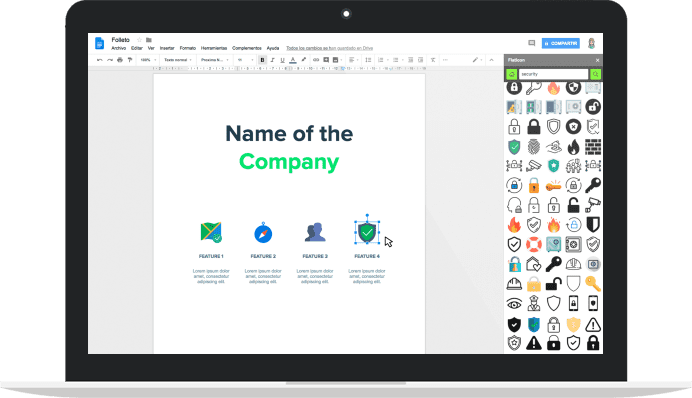Open the text color picker

(x=293, y=60)
